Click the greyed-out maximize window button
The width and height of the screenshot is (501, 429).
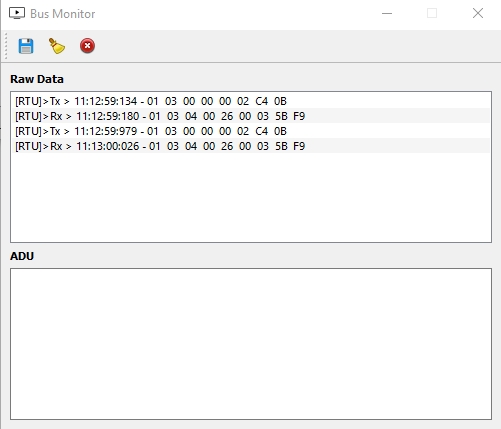coord(432,13)
